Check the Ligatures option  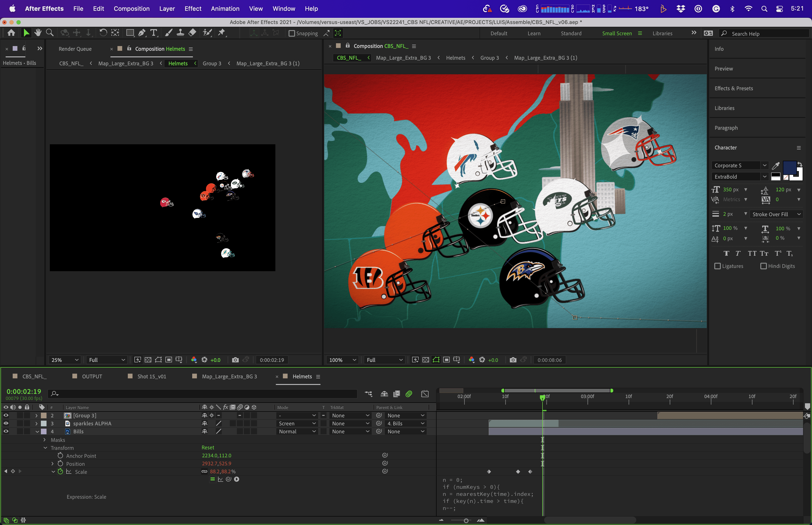pyautogui.click(x=718, y=266)
